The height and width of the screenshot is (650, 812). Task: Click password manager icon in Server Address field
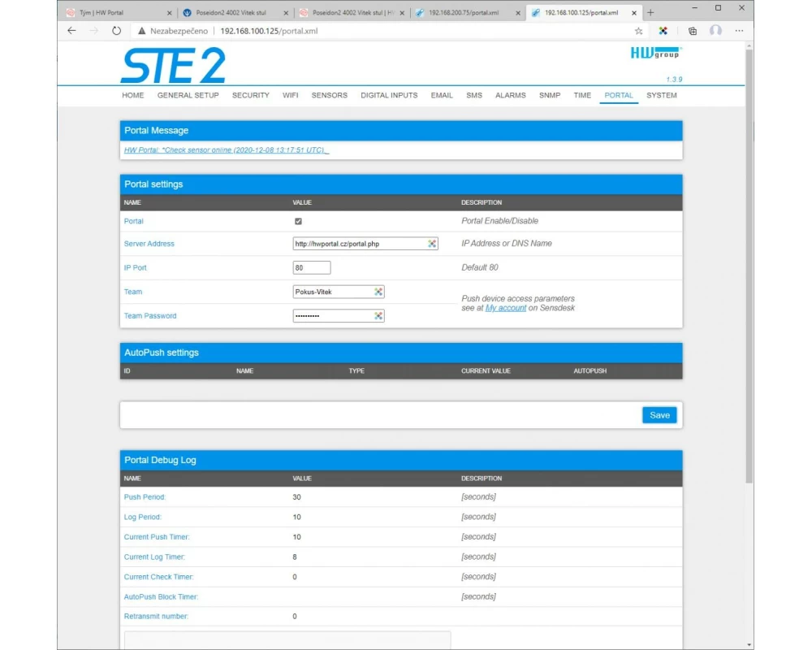[433, 244]
